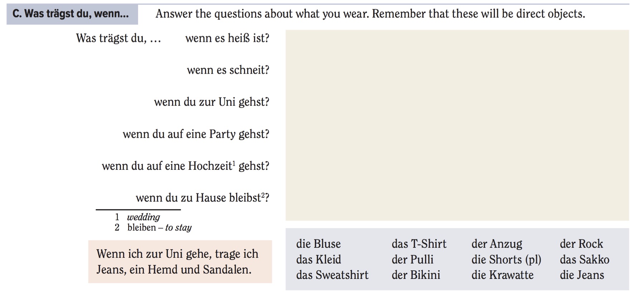Select the word 'das Sakko'
This screenshot has height=300, width=644.
[585, 259]
